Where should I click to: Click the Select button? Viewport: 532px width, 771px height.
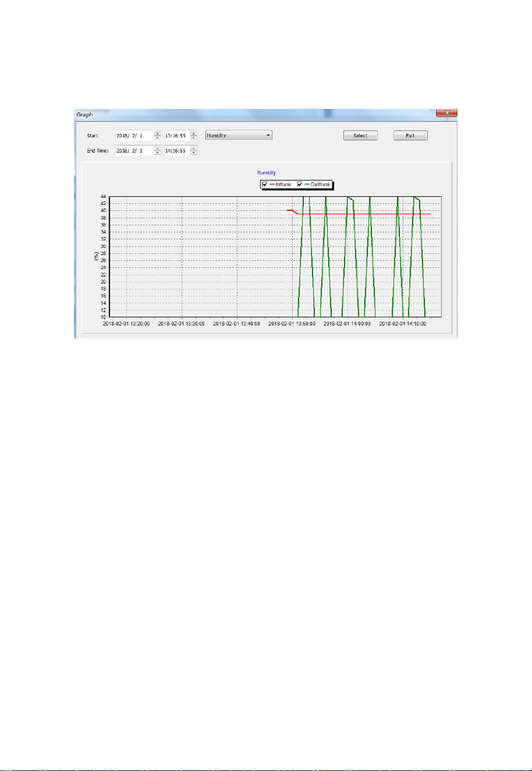360,136
